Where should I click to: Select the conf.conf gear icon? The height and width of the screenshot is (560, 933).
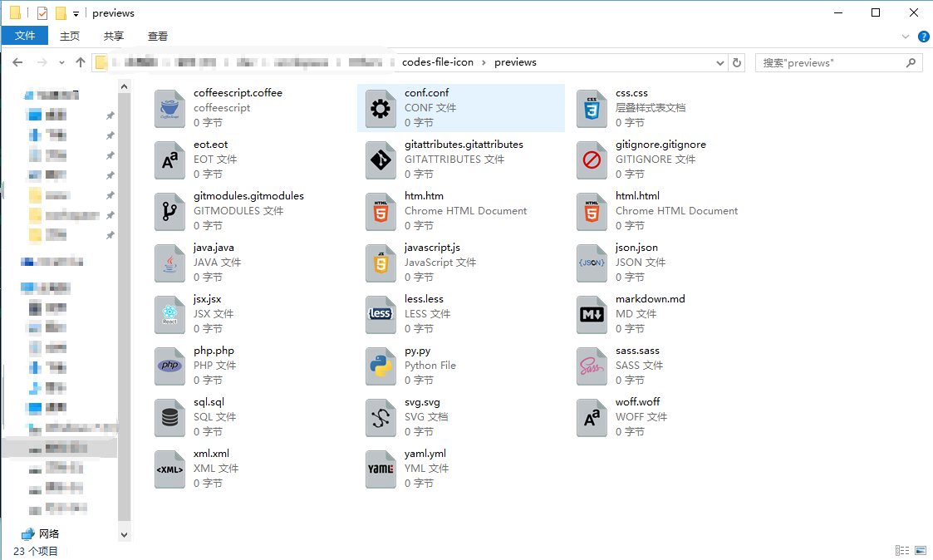(x=381, y=108)
